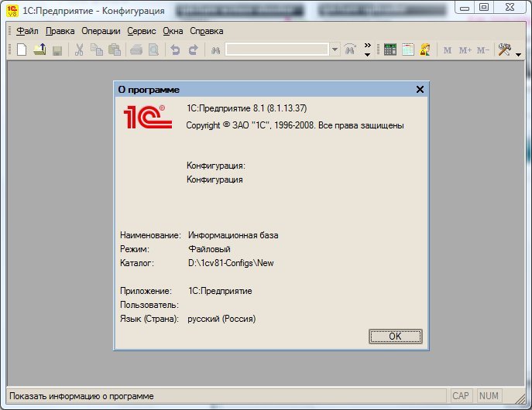Click the M- memory subtract button
Screen dimensions: 532x410
[x=482, y=50]
